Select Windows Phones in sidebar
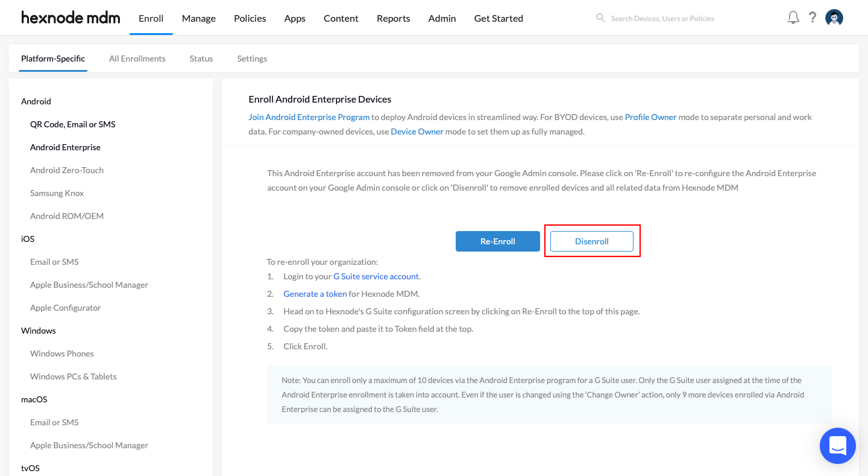Image resolution: width=868 pixels, height=476 pixels. tap(62, 354)
